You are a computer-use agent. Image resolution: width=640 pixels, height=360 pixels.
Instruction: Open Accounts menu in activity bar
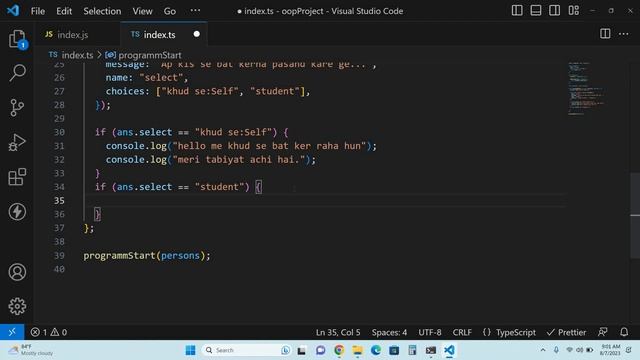17,272
